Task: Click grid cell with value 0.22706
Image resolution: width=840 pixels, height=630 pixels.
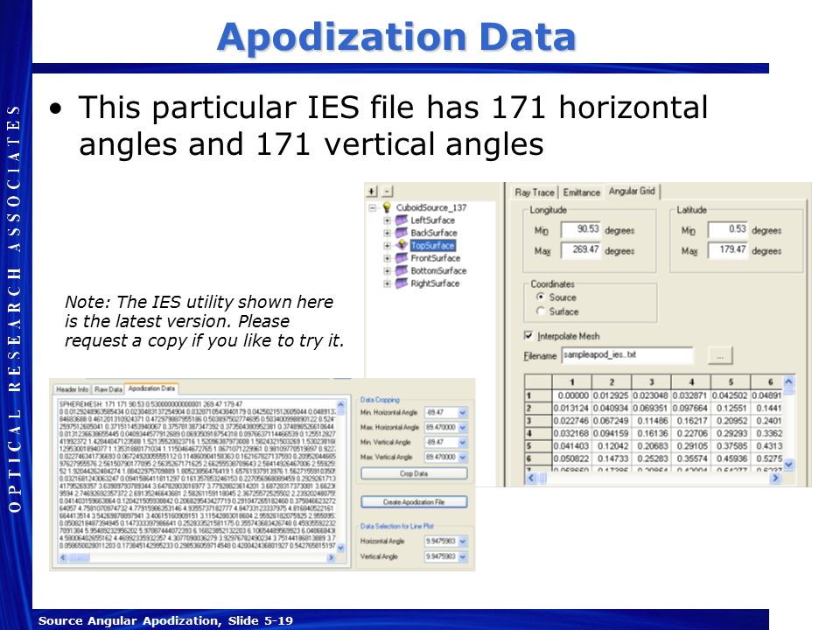Action: click(690, 433)
